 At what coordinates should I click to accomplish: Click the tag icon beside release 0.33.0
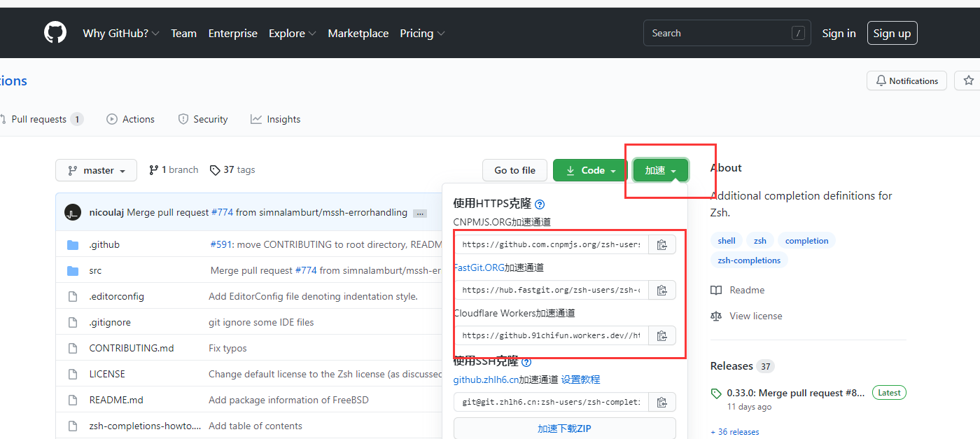click(x=715, y=393)
